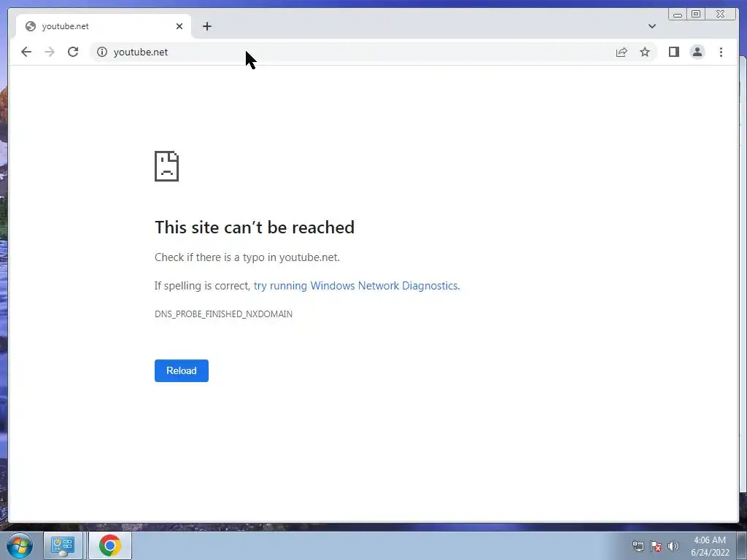Expand the tab search chevron
747x560 pixels.
(651, 26)
